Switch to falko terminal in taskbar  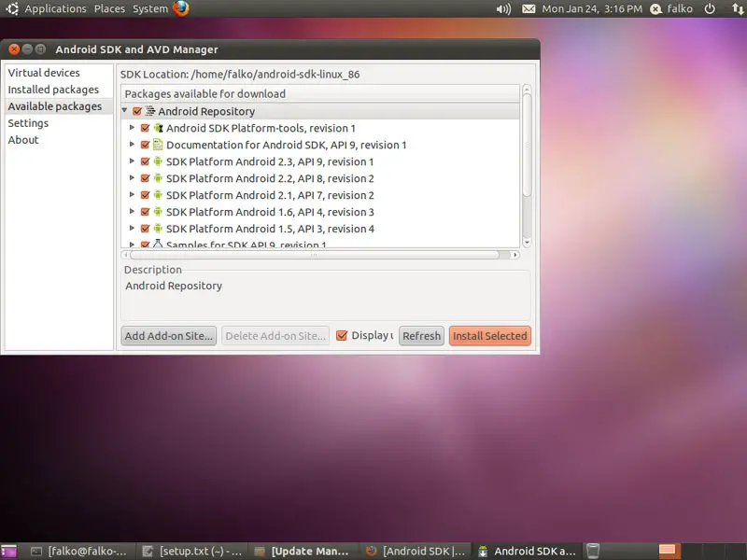[78, 552]
